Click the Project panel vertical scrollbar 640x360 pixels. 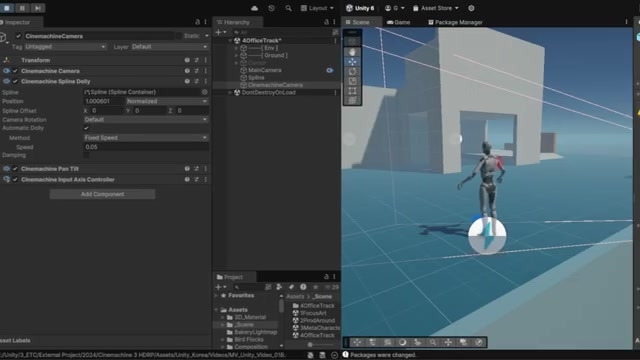[x=281, y=305]
